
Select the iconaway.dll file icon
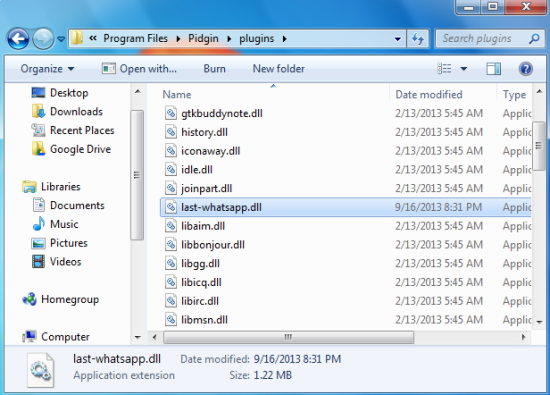(x=171, y=151)
